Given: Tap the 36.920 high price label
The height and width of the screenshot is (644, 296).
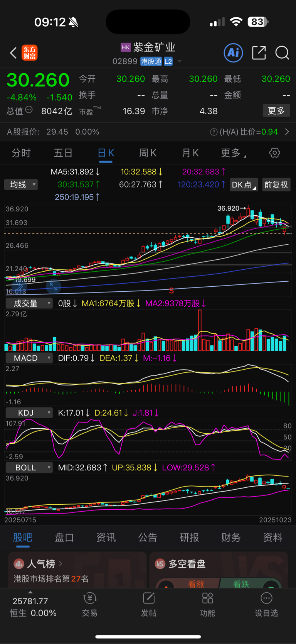Looking at the screenshot, I should pos(228,208).
